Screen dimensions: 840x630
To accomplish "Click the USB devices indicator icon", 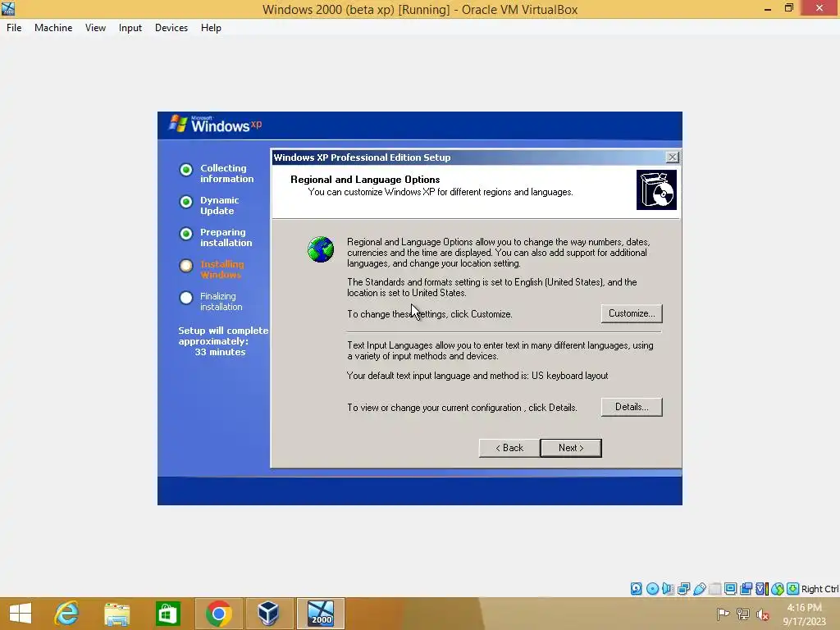I will [x=699, y=589].
